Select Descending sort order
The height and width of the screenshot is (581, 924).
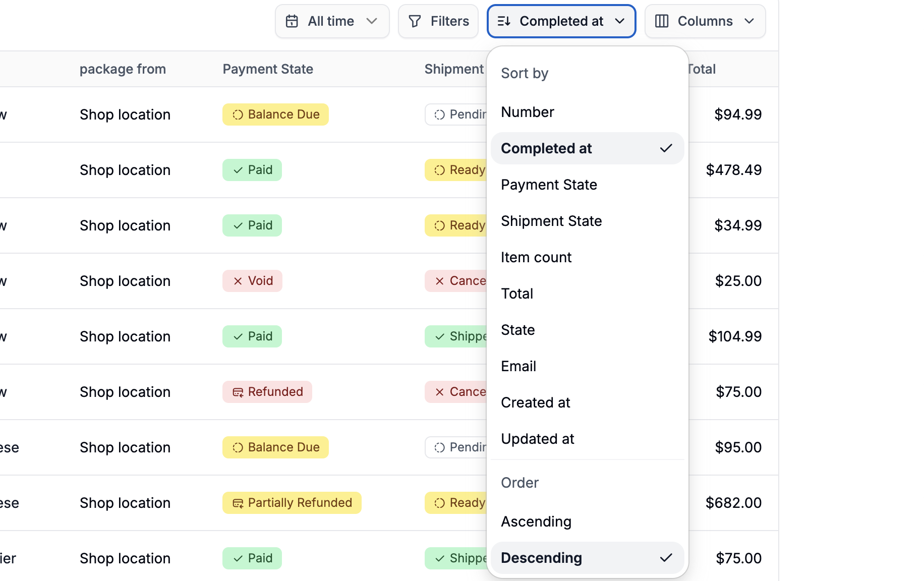pyautogui.click(x=542, y=558)
